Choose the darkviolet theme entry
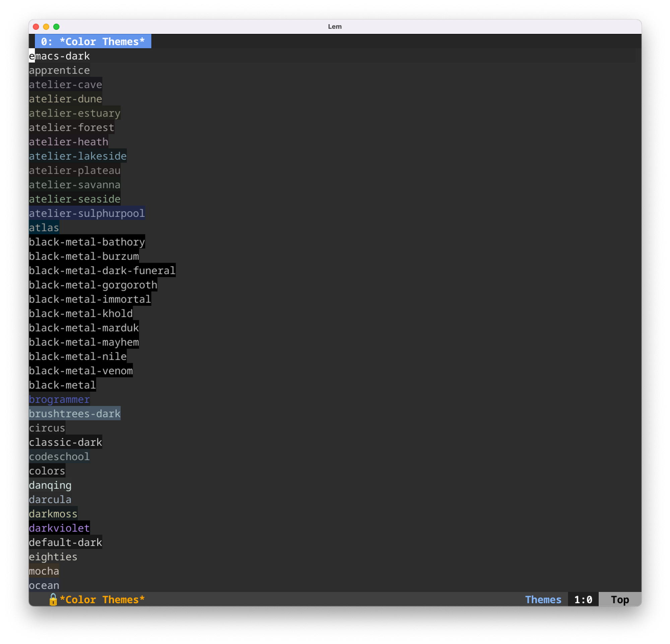 [x=60, y=528]
